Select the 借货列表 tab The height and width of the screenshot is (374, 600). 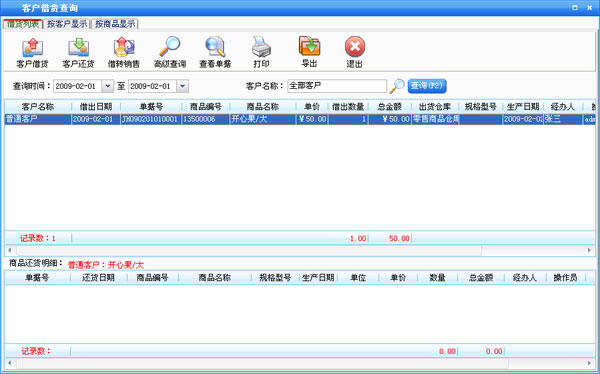(x=23, y=24)
